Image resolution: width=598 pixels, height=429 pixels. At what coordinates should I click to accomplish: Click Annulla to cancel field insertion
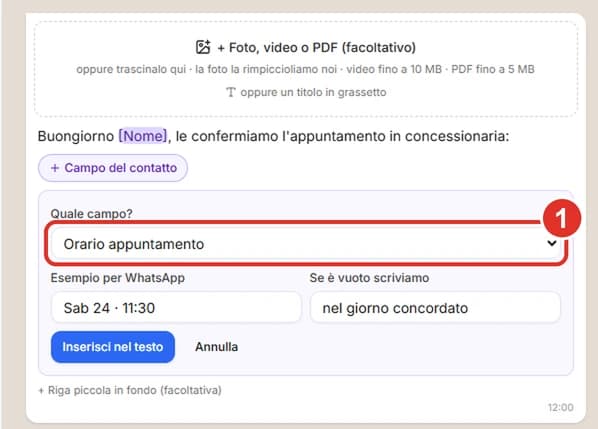coord(217,347)
